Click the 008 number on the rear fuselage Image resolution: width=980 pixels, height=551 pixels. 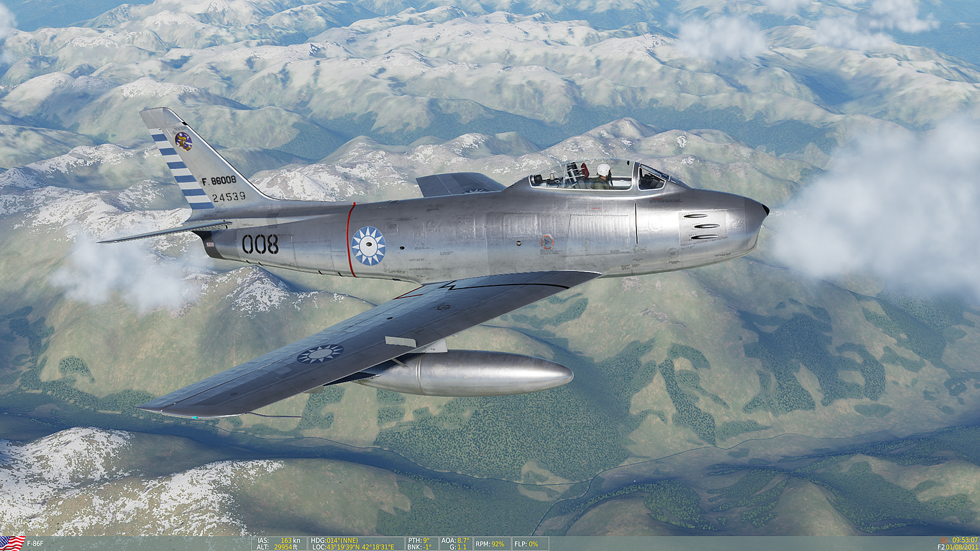coord(260,244)
